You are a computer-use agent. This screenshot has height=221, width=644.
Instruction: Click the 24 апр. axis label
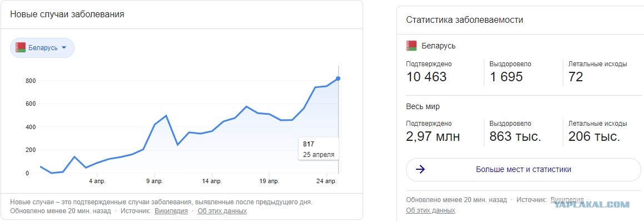coord(326,181)
